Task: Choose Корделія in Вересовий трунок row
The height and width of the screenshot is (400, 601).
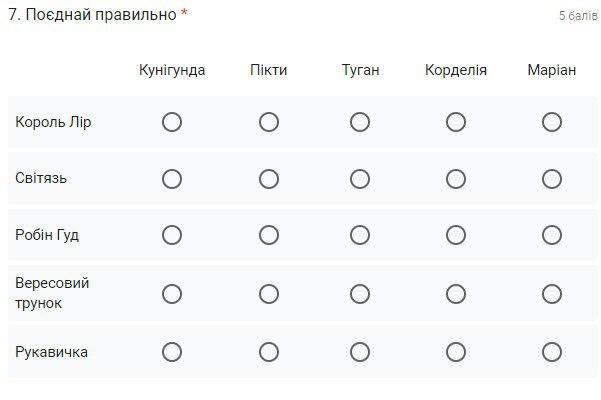Action: point(456,294)
